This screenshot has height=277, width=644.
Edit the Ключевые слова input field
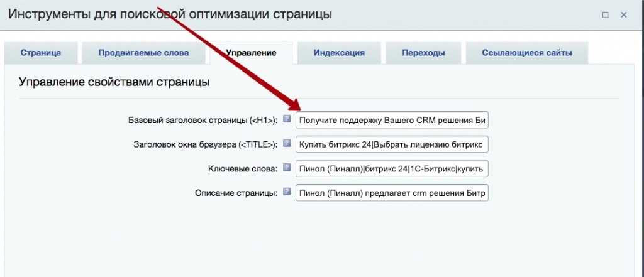point(392,169)
